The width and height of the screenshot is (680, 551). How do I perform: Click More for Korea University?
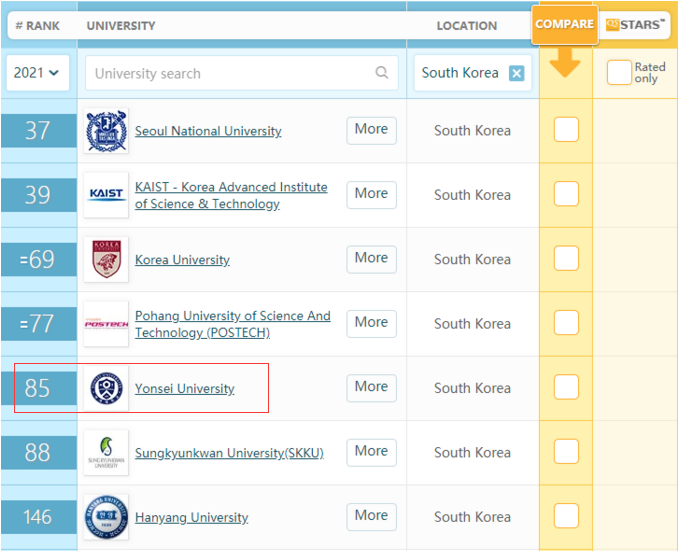371,259
